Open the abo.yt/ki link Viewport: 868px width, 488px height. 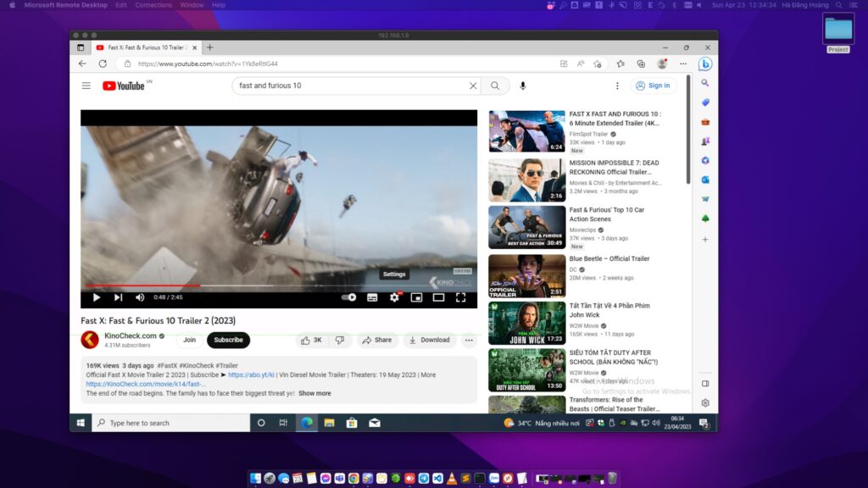click(251, 374)
